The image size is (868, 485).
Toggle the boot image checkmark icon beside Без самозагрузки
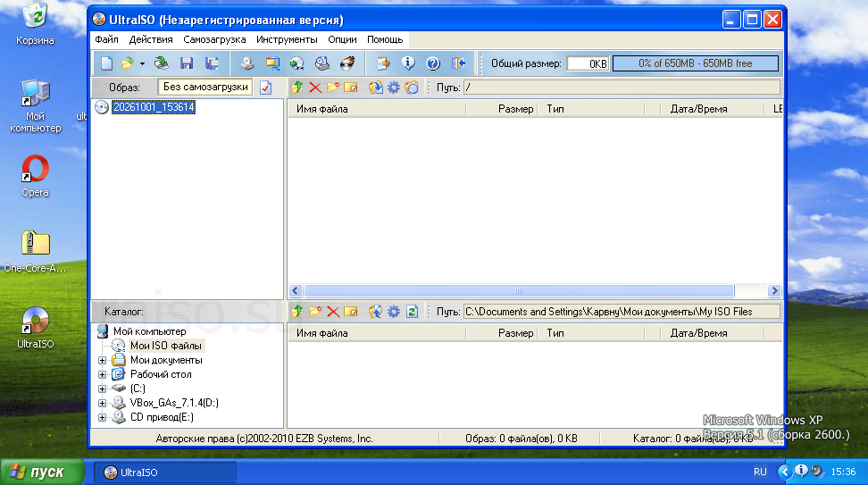266,88
